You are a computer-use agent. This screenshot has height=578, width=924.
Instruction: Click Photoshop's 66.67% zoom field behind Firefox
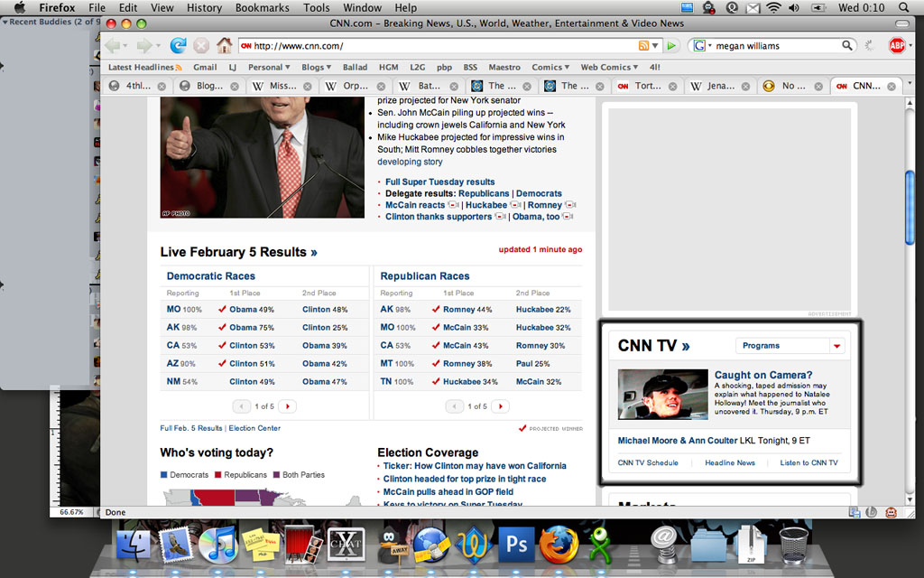(x=72, y=513)
